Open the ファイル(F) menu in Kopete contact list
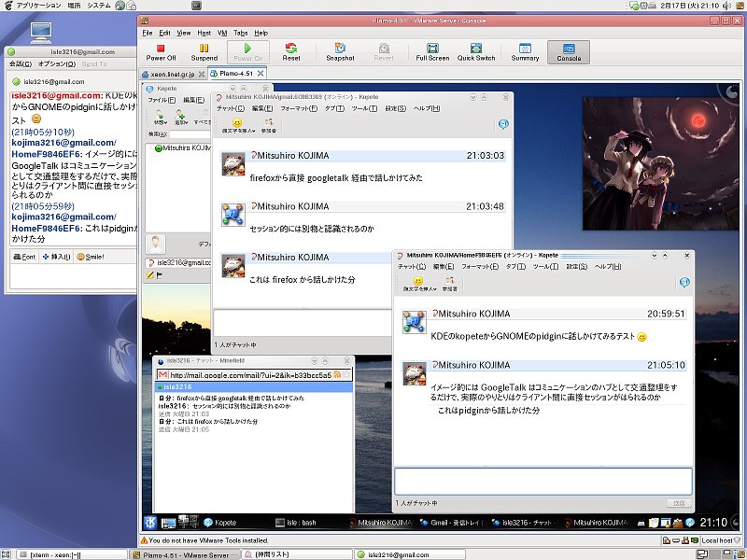The image size is (747, 560). [162, 100]
